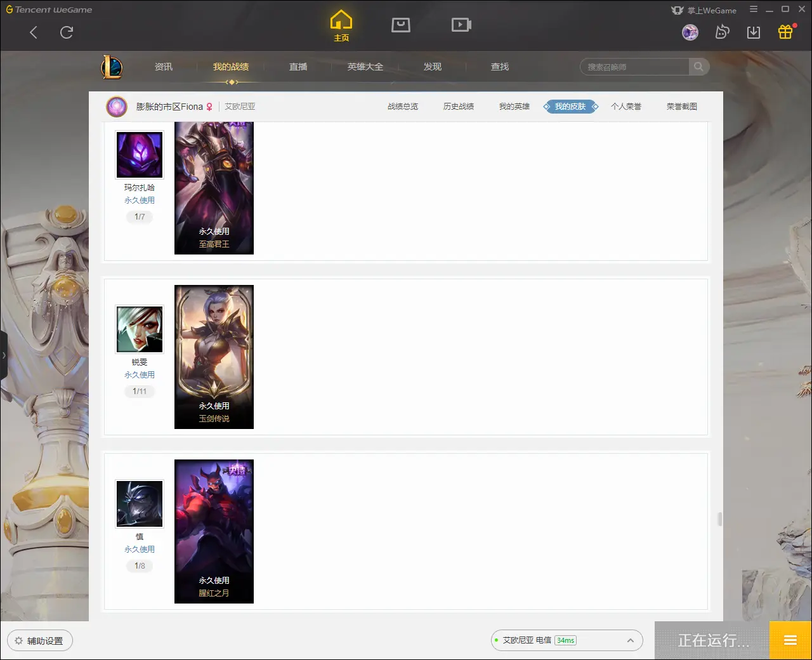Open the 至高君王 skin card

click(214, 187)
